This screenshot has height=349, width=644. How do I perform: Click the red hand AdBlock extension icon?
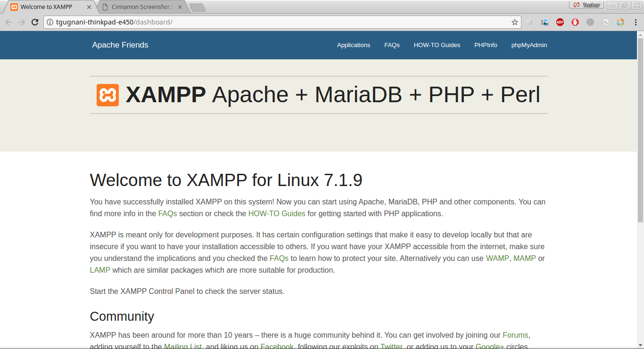575,22
